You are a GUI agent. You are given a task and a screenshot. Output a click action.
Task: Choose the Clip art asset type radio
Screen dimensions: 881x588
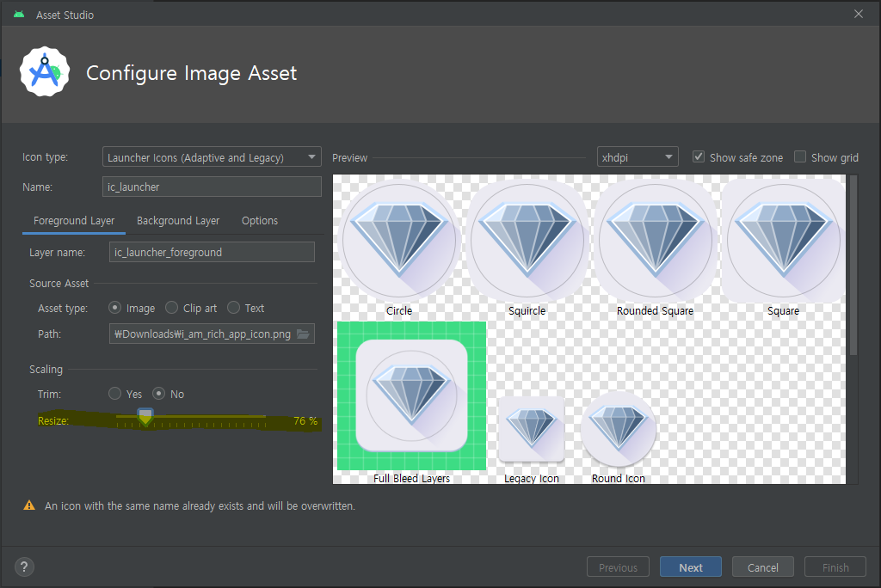tap(171, 308)
